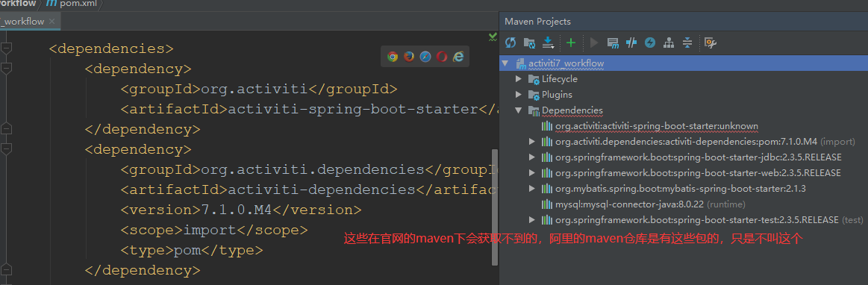Select spring-boot-starter-test:2.3.5.RELEASE row
This screenshot has width=868, height=285.
point(709,219)
